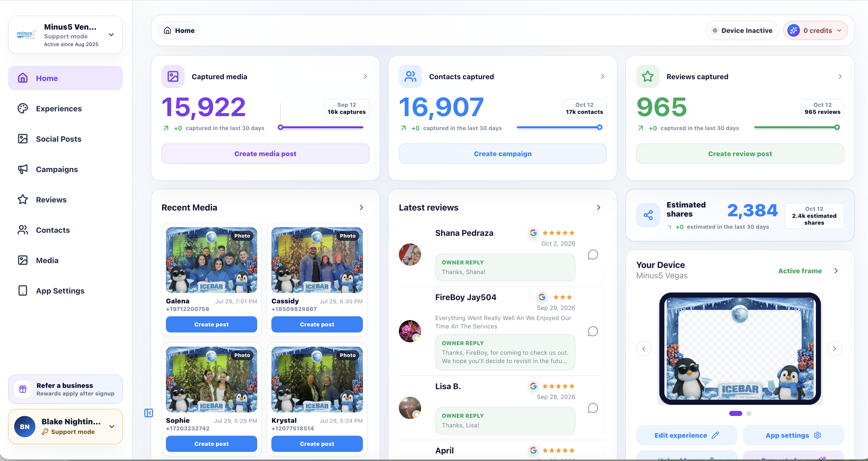
Task: Open the Experiences sidebar item
Action: click(x=65, y=109)
